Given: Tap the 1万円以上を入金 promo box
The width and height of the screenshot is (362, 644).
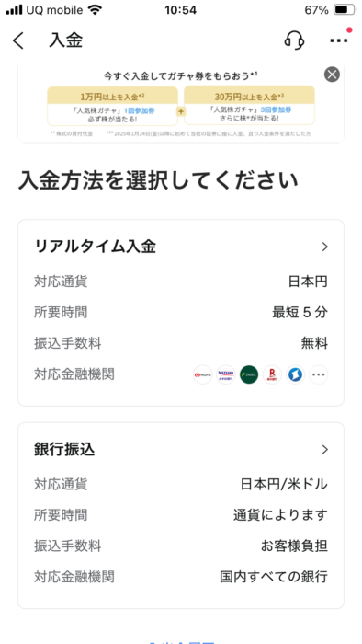Looking at the screenshot, I should [112, 106].
